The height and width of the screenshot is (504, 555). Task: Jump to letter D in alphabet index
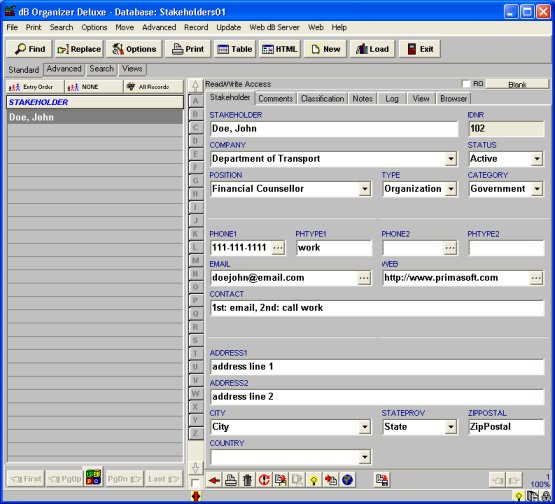tap(195, 141)
